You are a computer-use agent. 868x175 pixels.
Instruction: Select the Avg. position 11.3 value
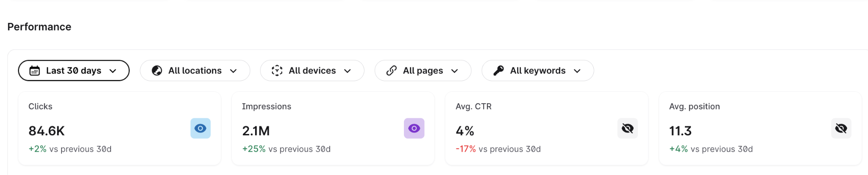point(680,131)
